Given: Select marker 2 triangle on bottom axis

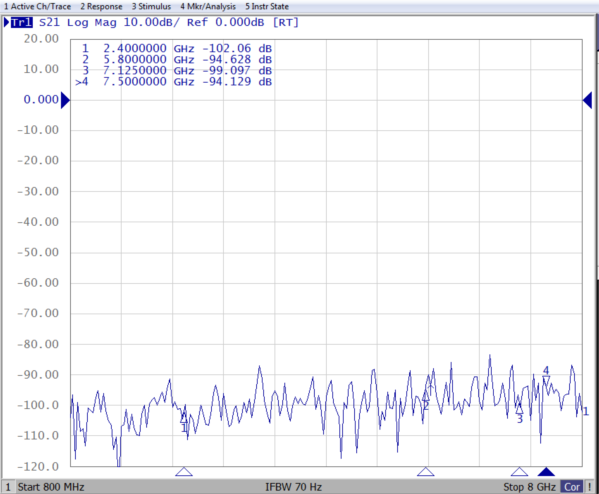Looking at the screenshot, I should pyautogui.click(x=426, y=471).
